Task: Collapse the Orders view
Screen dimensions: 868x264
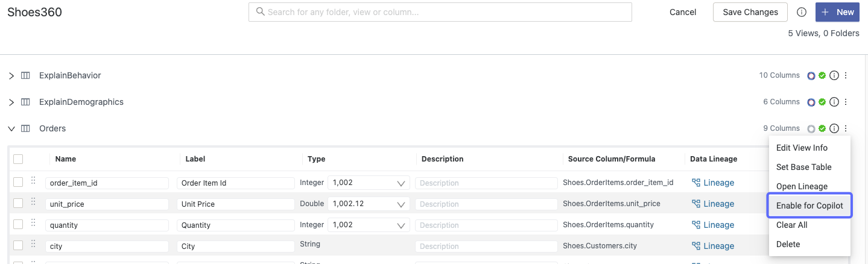Action: [x=11, y=128]
